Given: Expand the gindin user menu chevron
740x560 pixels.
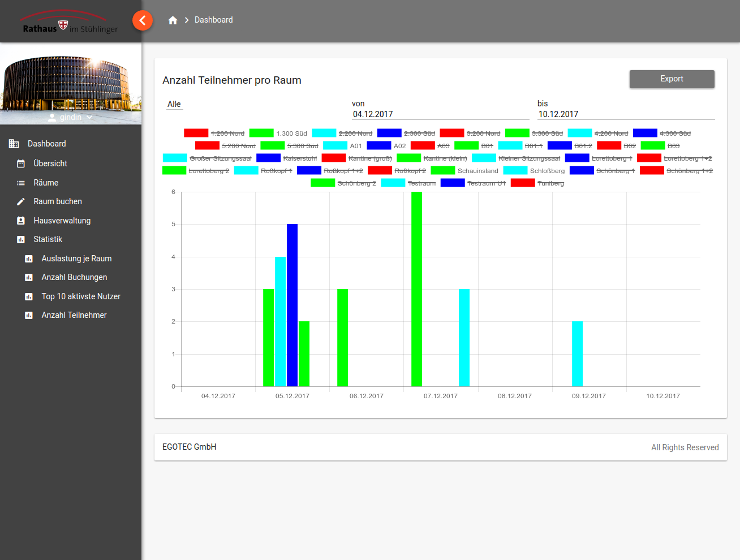Looking at the screenshot, I should [89, 117].
